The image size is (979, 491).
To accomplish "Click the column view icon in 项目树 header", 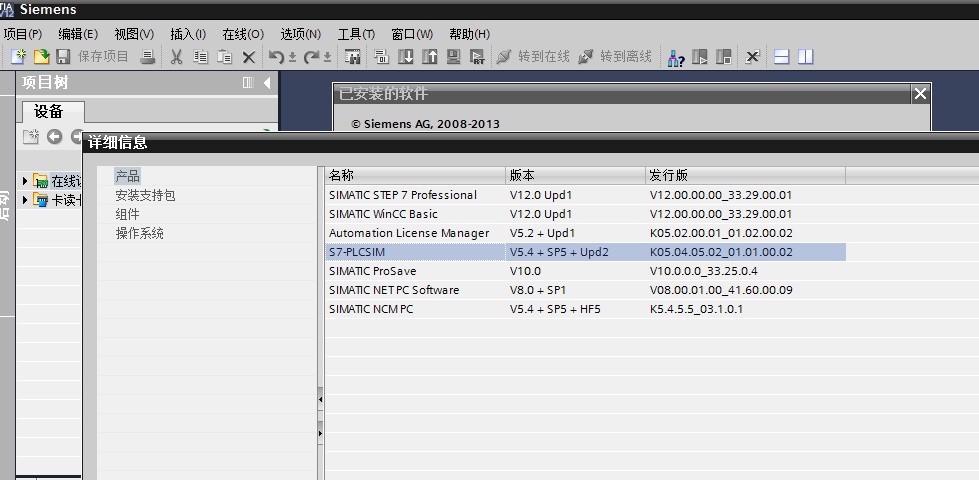I will (248, 82).
